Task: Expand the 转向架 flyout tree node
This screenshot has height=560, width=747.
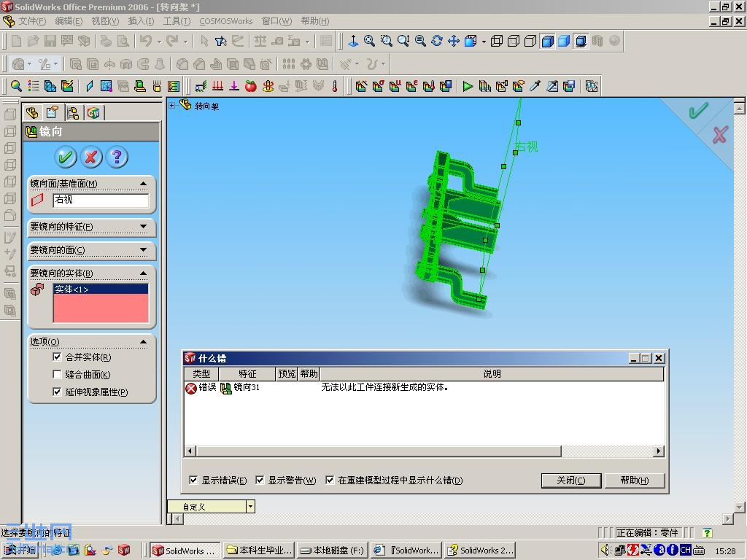Action: point(171,106)
